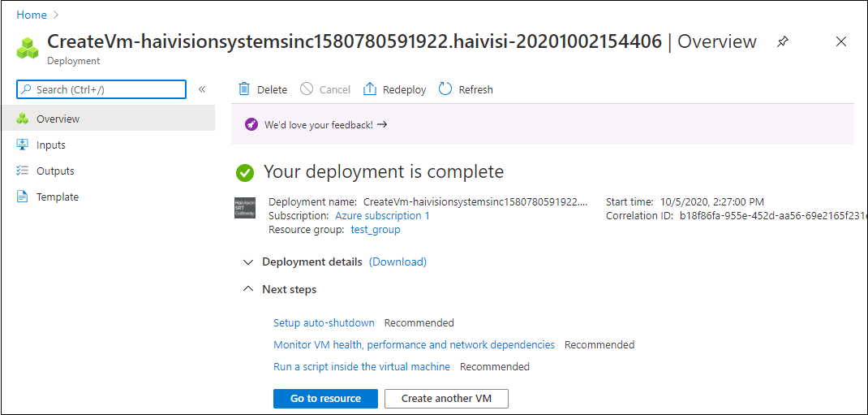
Task: Click the feedback rocket icon
Action: [250, 125]
